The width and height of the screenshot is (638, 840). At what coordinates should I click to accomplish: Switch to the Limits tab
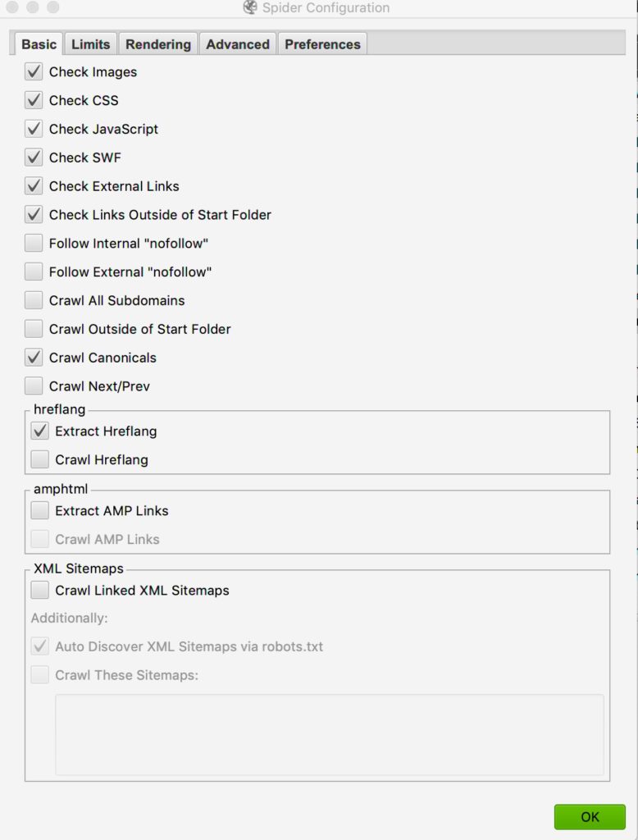coord(90,44)
